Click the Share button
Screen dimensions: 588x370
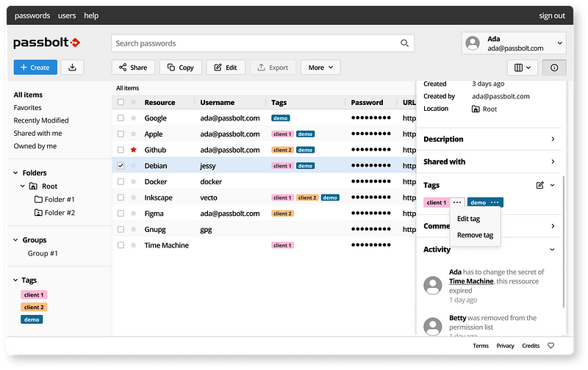[x=133, y=68]
